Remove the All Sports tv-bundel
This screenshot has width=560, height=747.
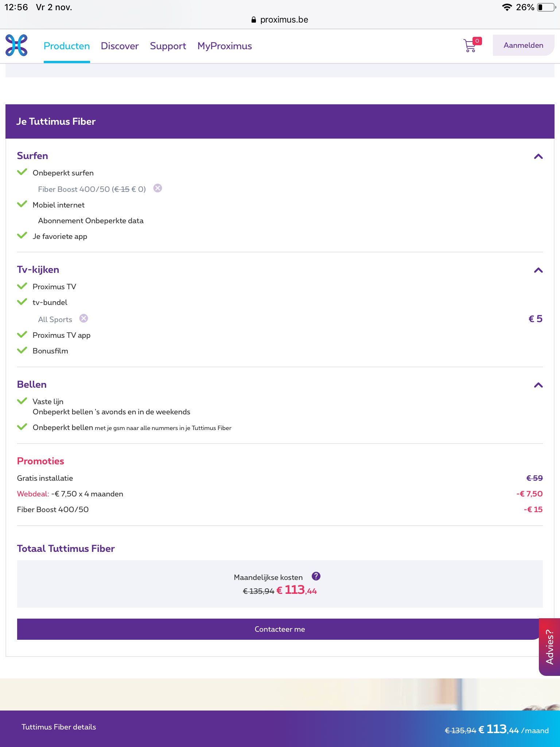84,318
